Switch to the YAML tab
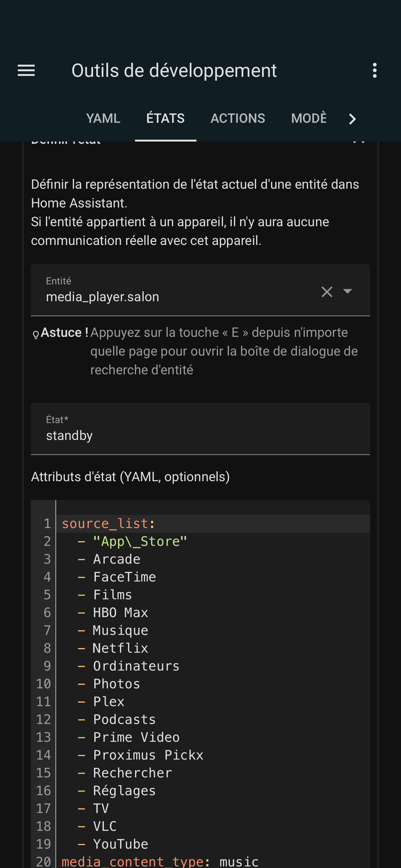Viewport: 401px width, 868px height. tap(103, 118)
